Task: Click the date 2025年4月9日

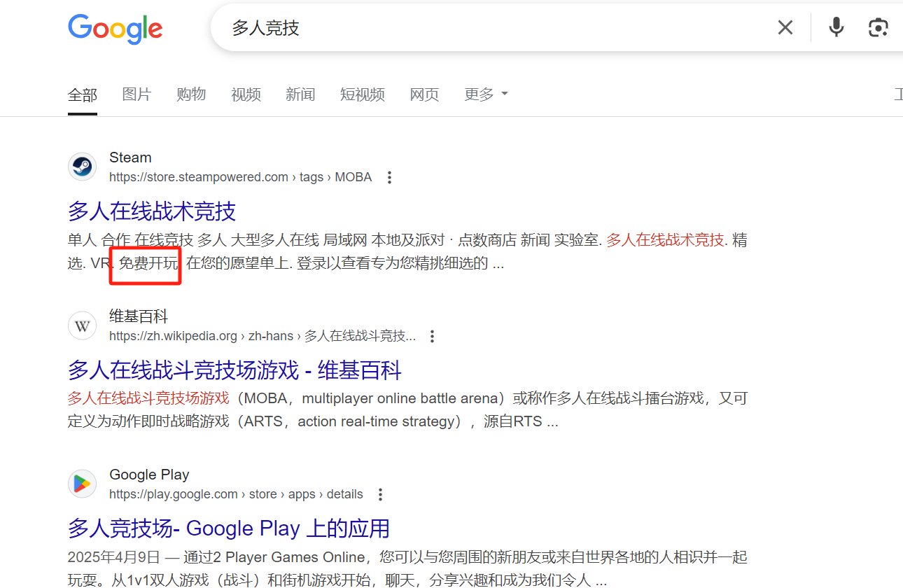Action: click(x=115, y=557)
